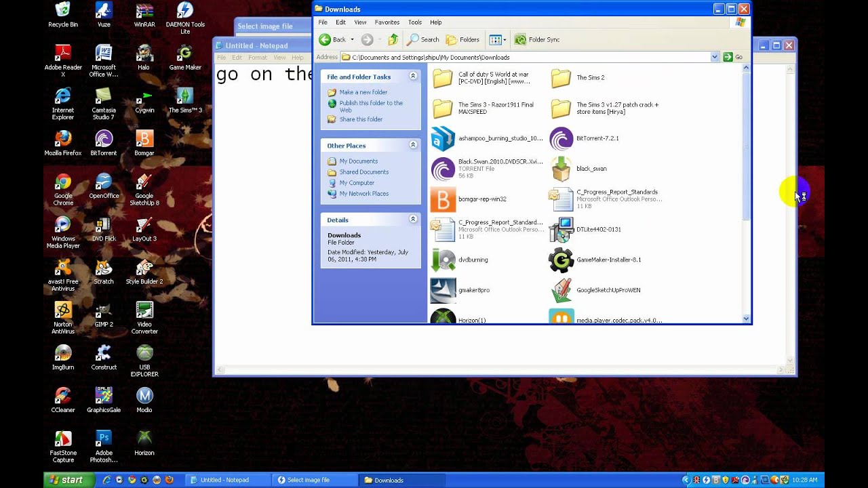868x488 pixels.
Task: Click the Downloads window scrollbar down arrow
Action: point(746,319)
